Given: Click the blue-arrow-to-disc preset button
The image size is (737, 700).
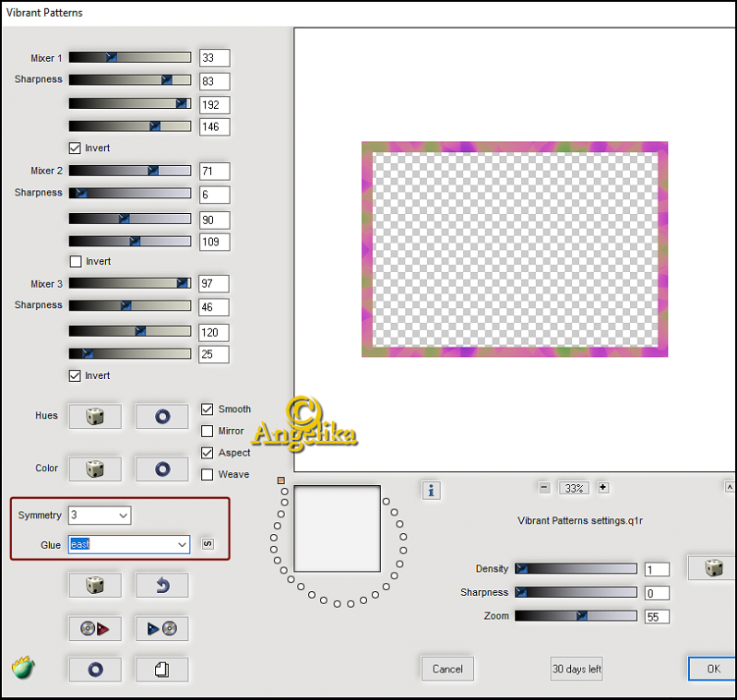Looking at the screenshot, I should coord(161,629).
